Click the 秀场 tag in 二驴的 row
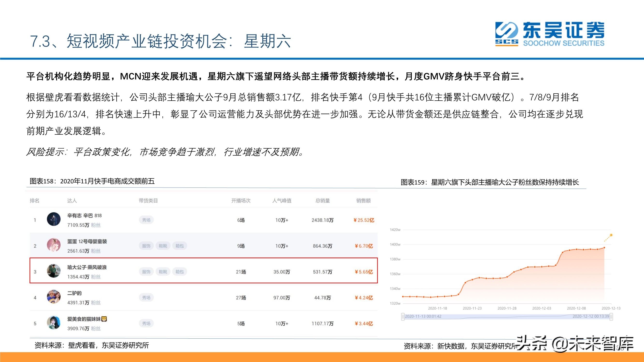Screen dimensions: 644x362 coord(146,298)
